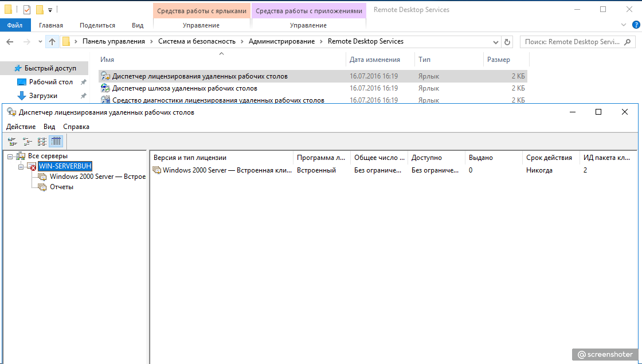
Task: Open the Файл ribbon tab
Action: (15, 25)
